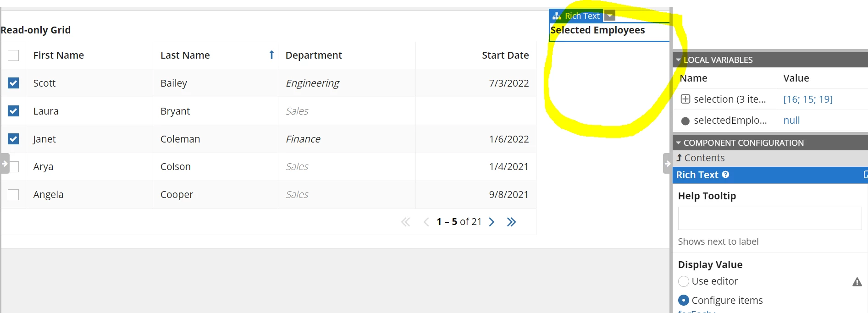The height and width of the screenshot is (313, 868).
Task: Collapse the LOCAL VARIABLES section
Action: pos(679,60)
